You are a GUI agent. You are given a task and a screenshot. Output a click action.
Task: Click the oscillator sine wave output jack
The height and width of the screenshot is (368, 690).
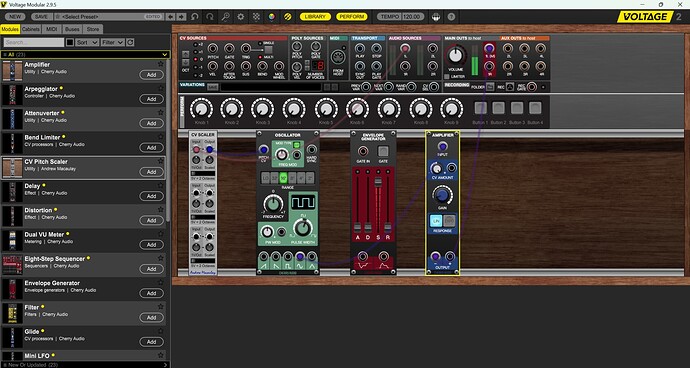pyautogui.click(x=300, y=257)
